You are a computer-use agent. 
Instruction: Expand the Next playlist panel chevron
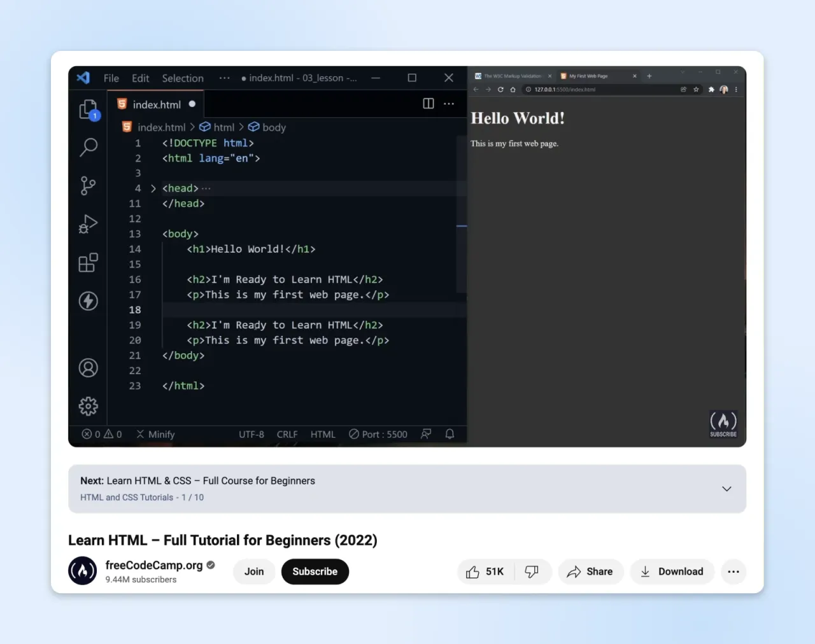click(726, 489)
